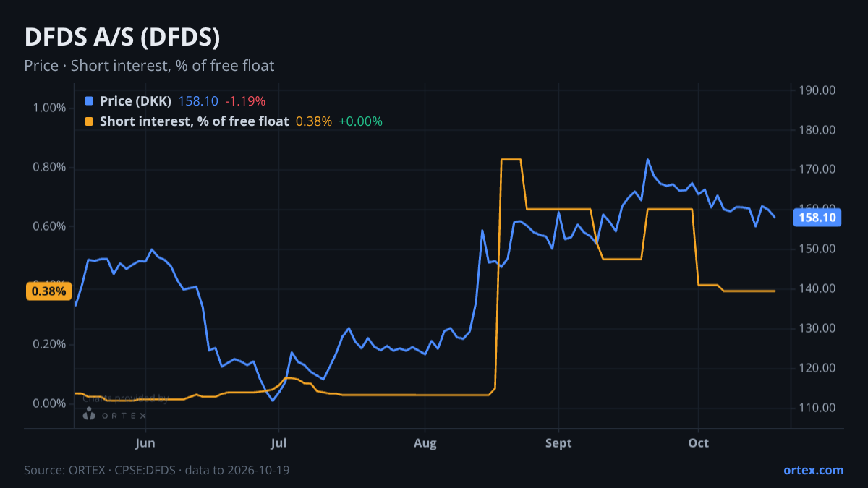Click the DFDS A/S (DFDS) chart title
Viewport: 868px width, 488px height.
(122, 38)
